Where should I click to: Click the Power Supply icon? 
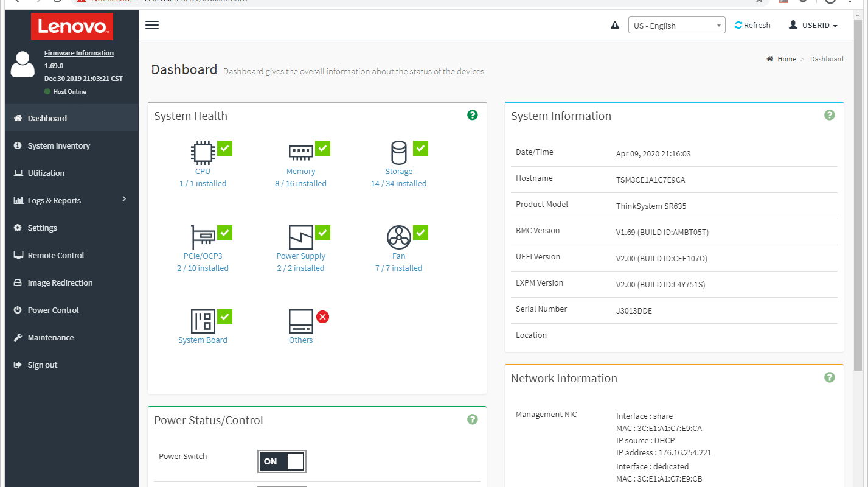[x=300, y=237]
